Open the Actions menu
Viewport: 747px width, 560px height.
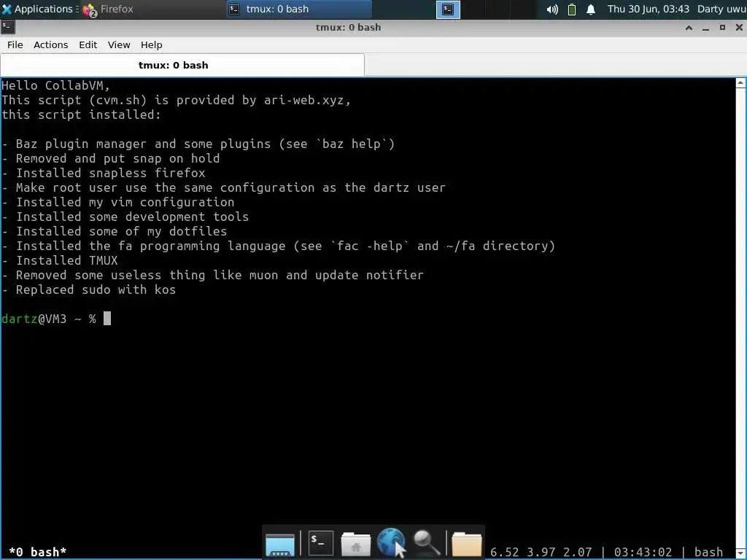pyautogui.click(x=50, y=44)
